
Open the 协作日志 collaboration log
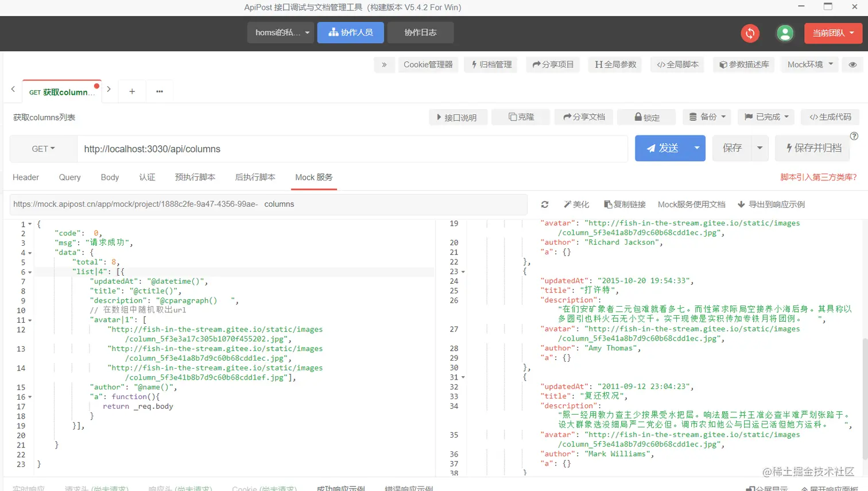tap(420, 33)
